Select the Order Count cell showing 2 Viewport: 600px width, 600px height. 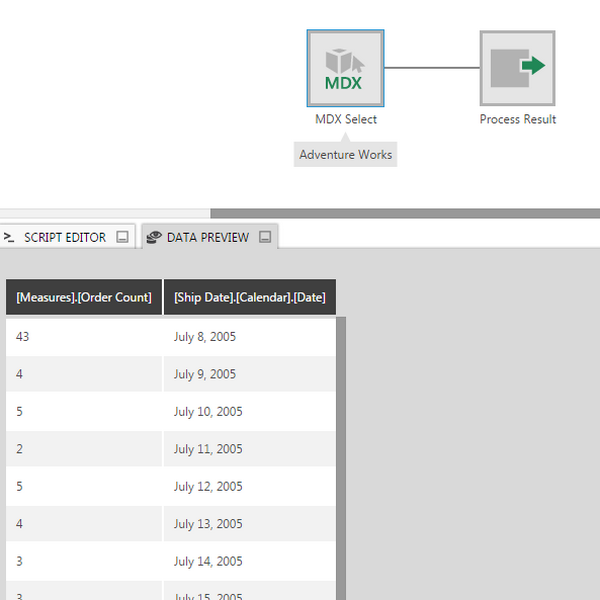(84, 449)
